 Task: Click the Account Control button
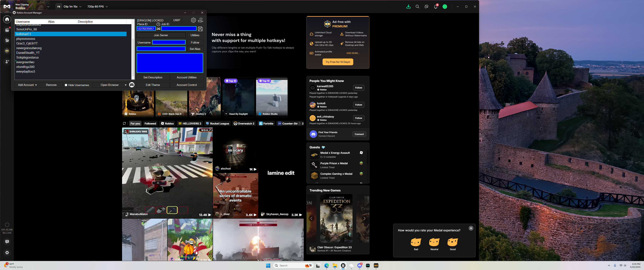pyautogui.click(x=187, y=85)
